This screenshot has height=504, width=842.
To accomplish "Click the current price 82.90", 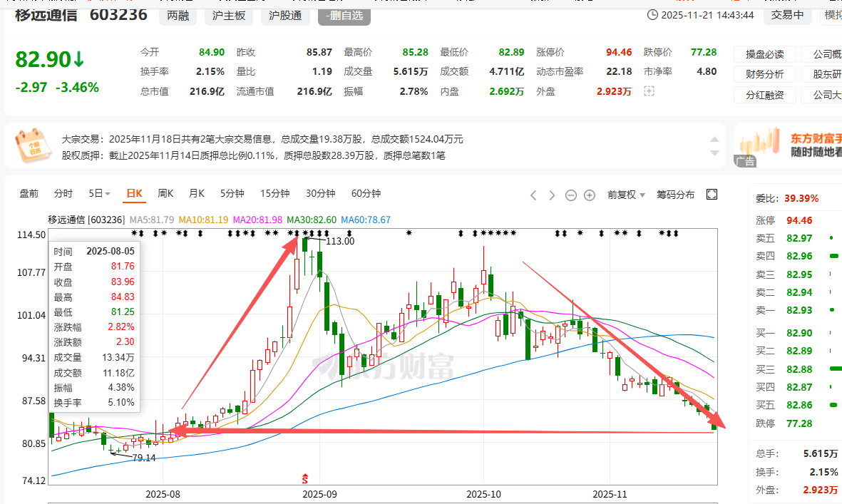I will (x=43, y=59).
